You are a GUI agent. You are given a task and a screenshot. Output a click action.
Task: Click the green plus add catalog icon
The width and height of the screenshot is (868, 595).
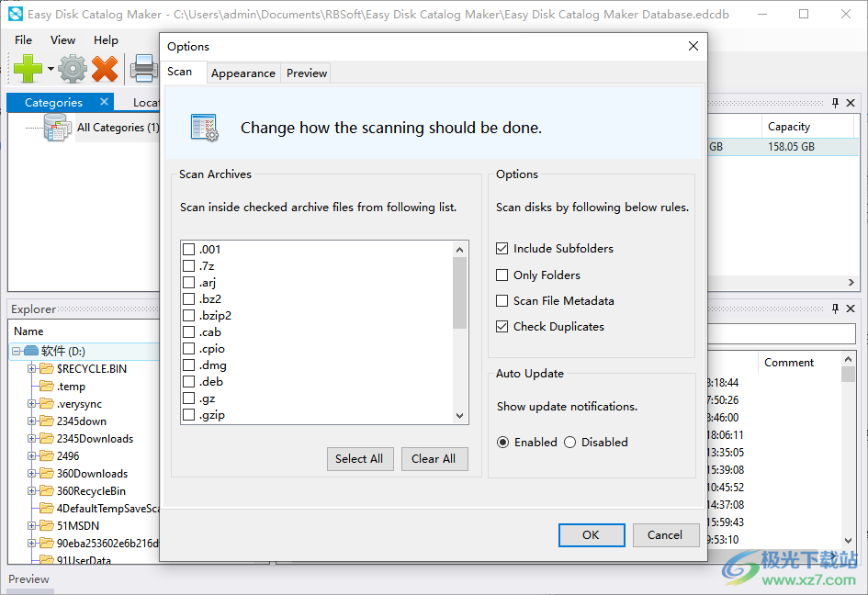[x=28, y=69]
